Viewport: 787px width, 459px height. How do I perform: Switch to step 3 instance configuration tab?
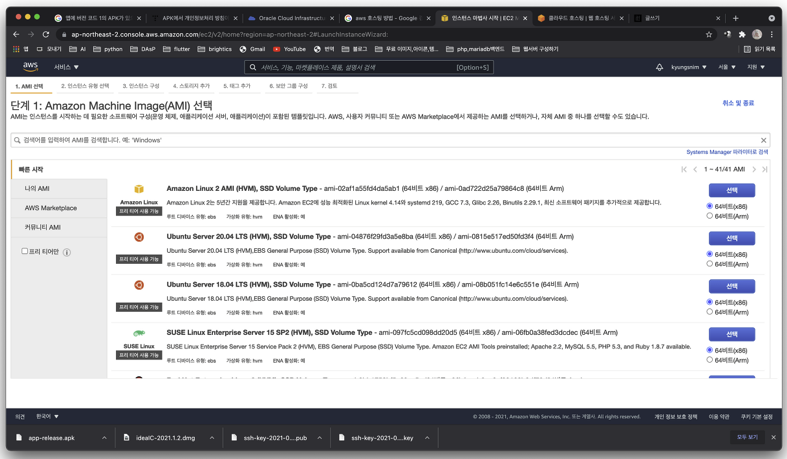pyautogui.click(x=141, y=86)
